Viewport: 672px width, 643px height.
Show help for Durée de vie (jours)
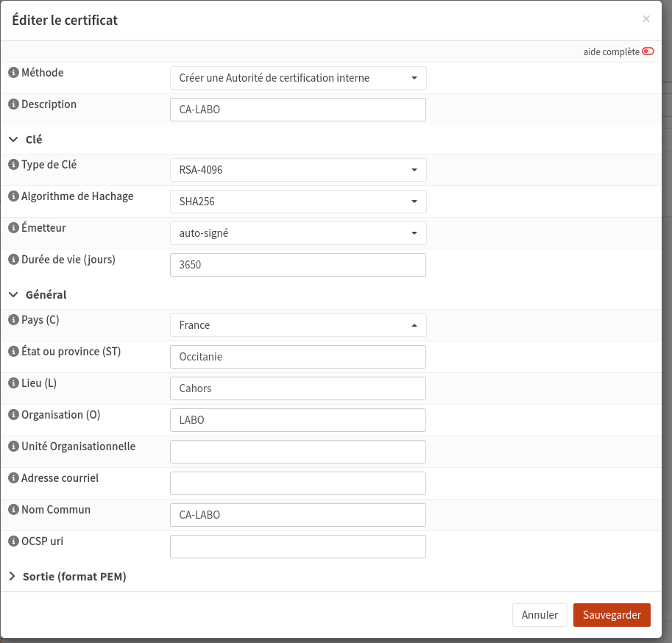(x=13, y=260)
